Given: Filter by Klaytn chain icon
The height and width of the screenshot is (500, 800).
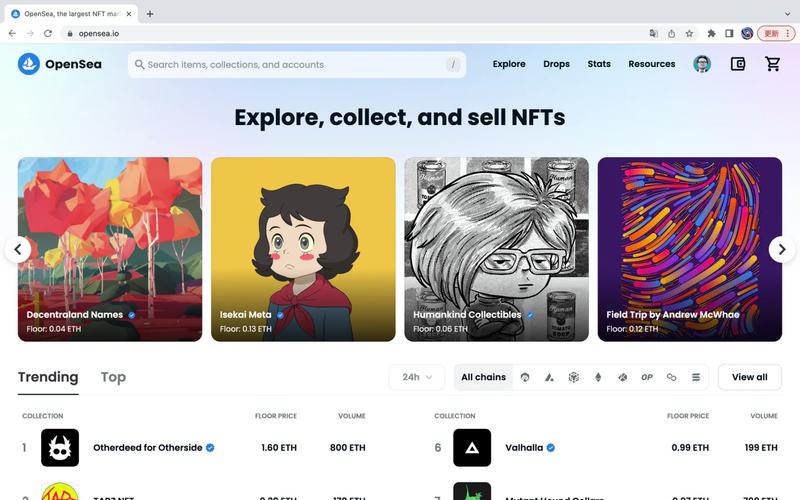Looking at the screenshot, I should [x=622, y=377].
